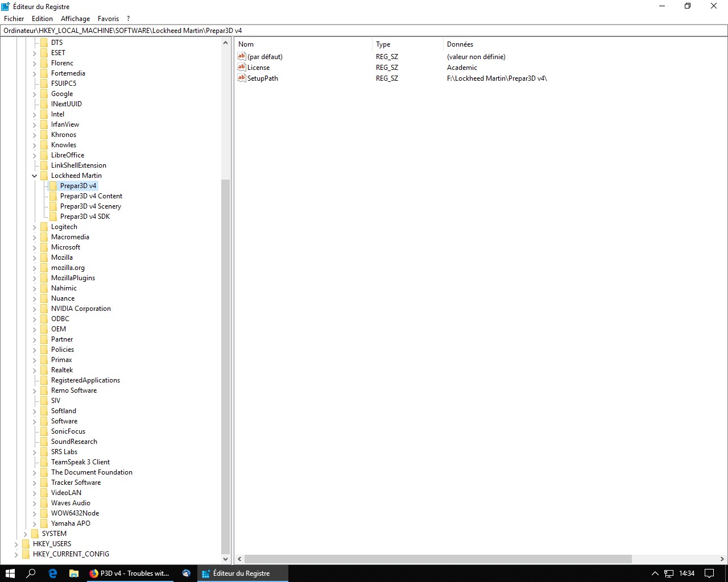
Task: Click the taskbar search magnifier icon
Action: pyautogui.click(x=31, y=573)
